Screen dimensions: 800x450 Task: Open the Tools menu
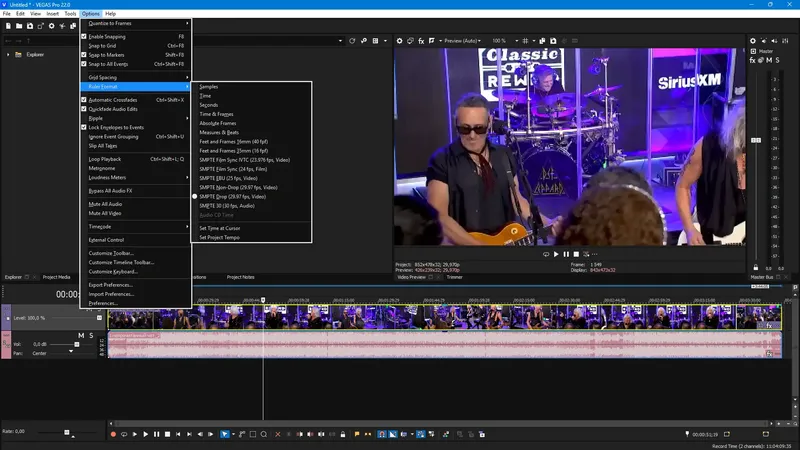(x=70, y=14)
